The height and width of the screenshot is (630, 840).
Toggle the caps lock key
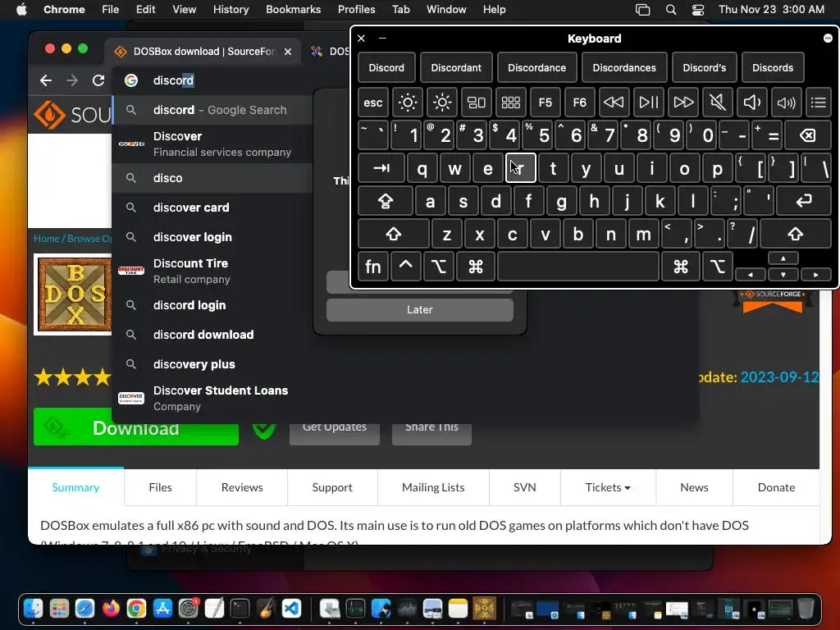pos(386,201)
